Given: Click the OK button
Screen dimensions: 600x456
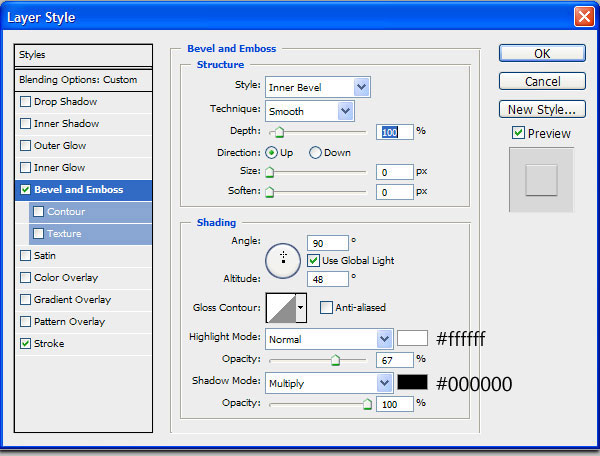Looking at the screenshot, I should tap(542, 53).
